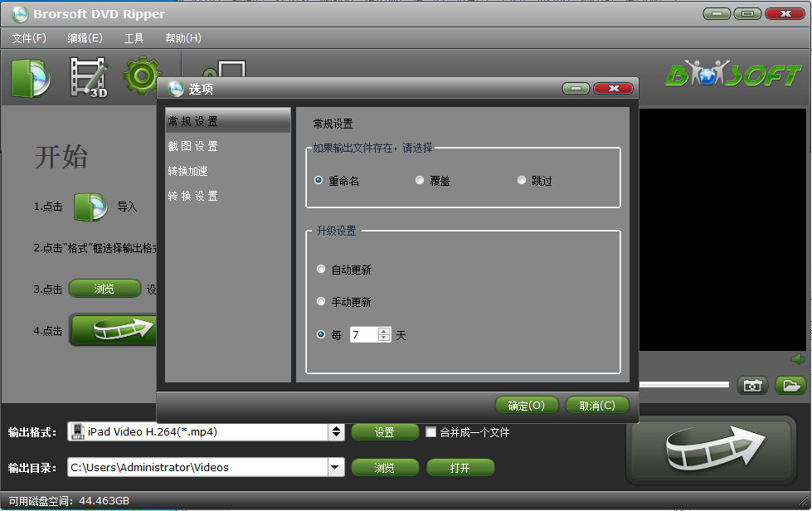Viewport: 812px width, 511px height.
Task: Take a snapshot with the camera icon
Action: (x=752, y=385)
